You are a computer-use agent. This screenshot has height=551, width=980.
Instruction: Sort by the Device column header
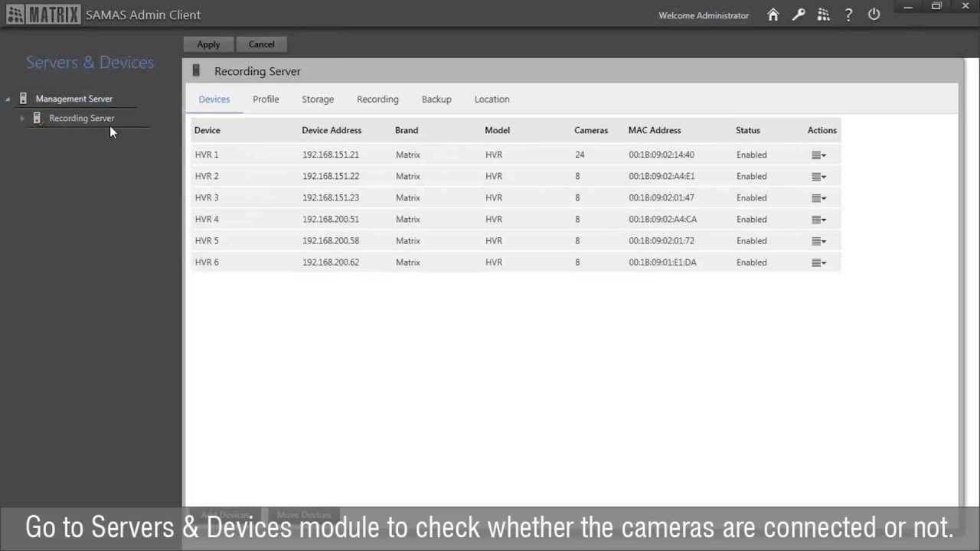pyautogui.click(x=207, y=130)
